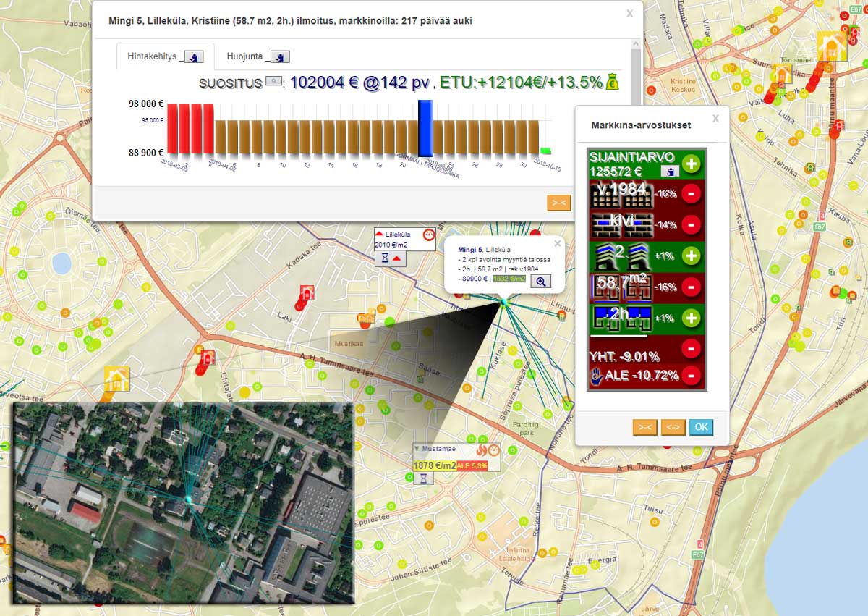This screenshot has height=616, width=868.
Task: Click the red ALE 5,3% badge
Action: [472, 465]
